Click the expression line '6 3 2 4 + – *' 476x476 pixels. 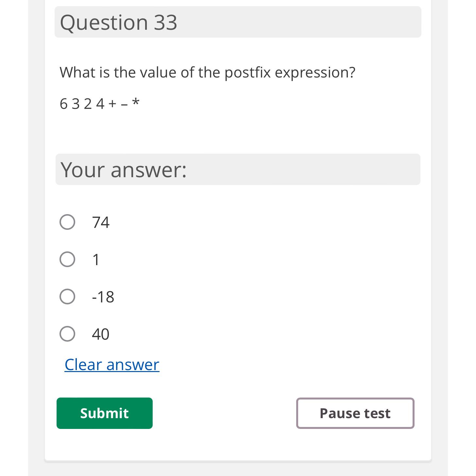pos(100,104)
